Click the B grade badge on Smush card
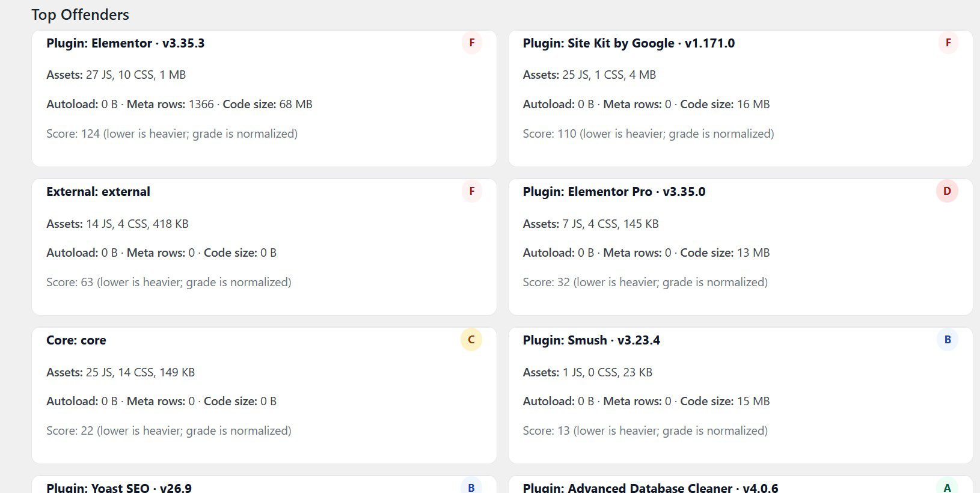Viewport: 980px width, 493px height. 948,340
